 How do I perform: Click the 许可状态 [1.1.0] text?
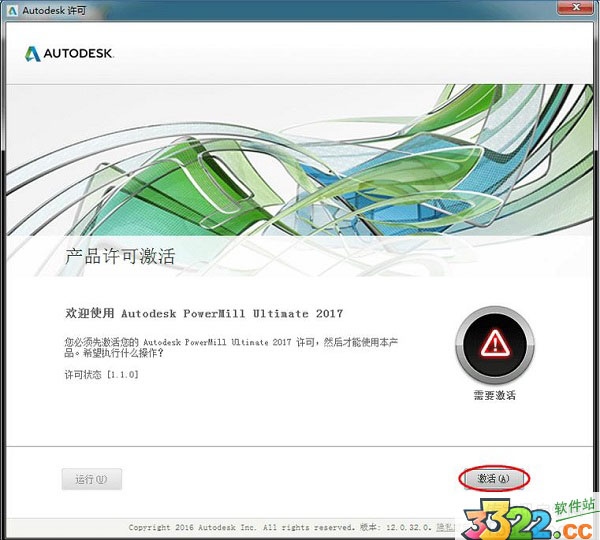coord(101,374)
